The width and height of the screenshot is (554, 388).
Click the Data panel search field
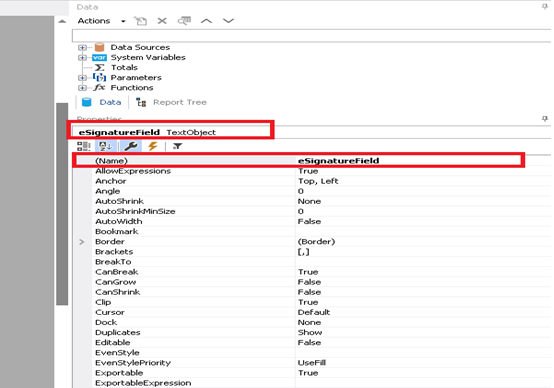click(312, 36)
